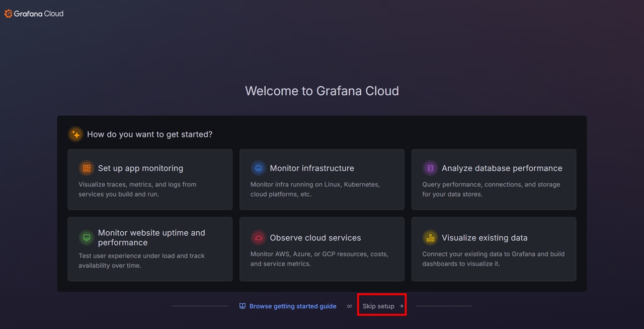644x329 pixels.
Task: Click the 'Monitor AWS, Azure, or GCP resources' description
Action: click(319, 259)
